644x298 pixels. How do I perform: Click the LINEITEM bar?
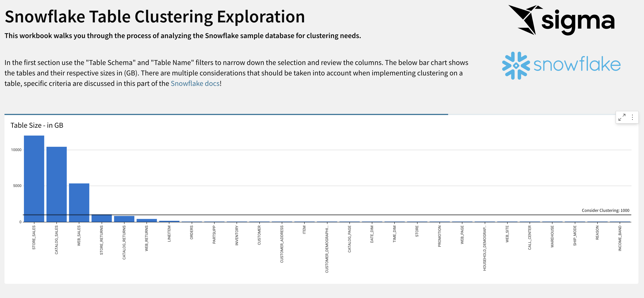point(169,221)
